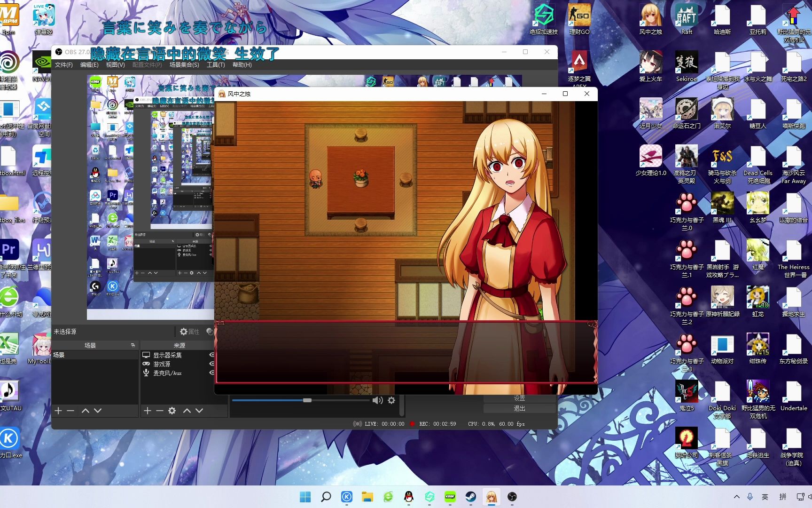Click the 属性 properties button in OBS
812x508 pixels.
click(x=190, y=332)
